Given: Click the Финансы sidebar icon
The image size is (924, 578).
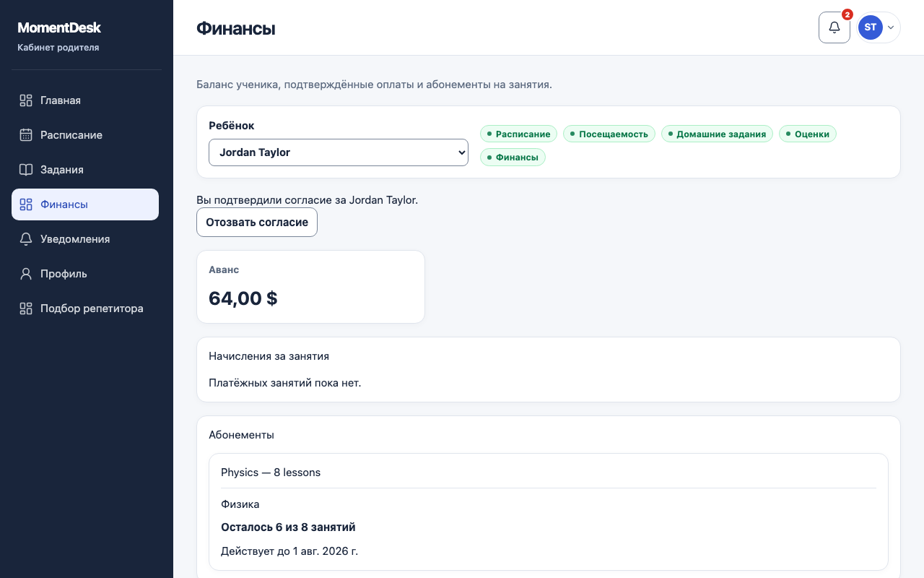Looking at the screenshot, I should (x=26, y=204).
